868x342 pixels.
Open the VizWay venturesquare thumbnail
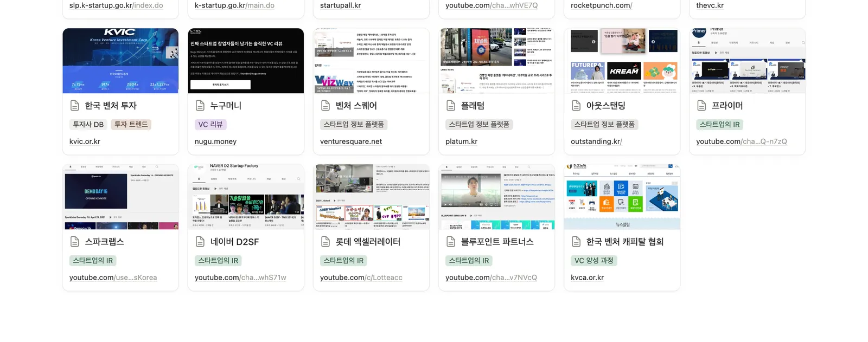pos(371,61)
